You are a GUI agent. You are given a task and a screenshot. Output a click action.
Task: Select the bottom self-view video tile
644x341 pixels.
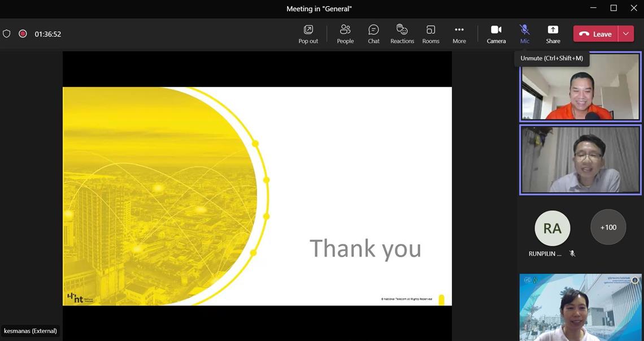coord(580,307)
